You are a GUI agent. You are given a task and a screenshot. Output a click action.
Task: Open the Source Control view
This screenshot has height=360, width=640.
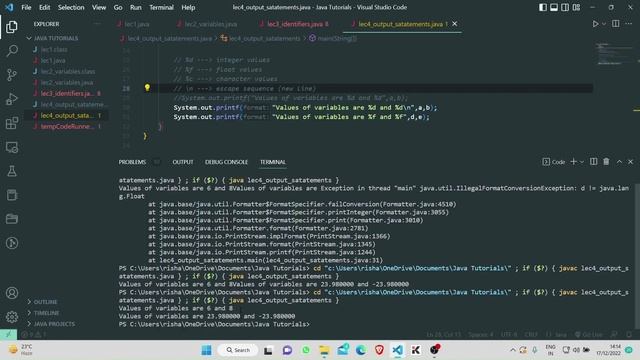click(x=12, y=75)
